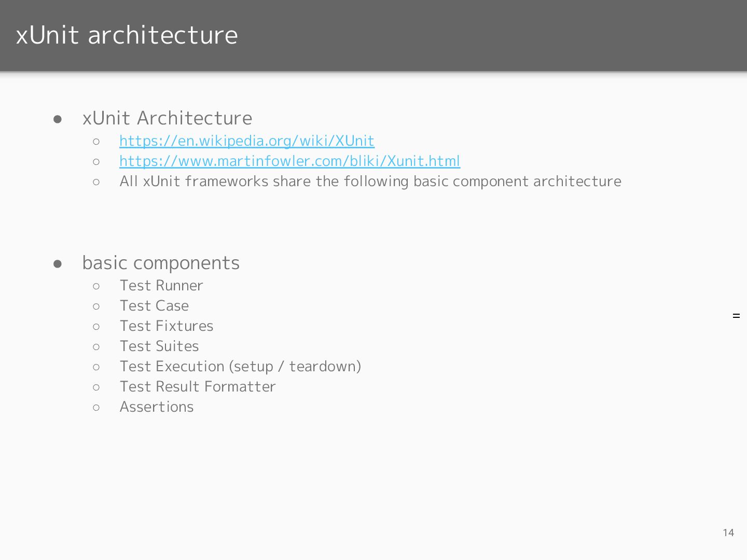Click the hollow bullet before the Wikipedia link
Viewport: 747px width, 560px height.
coord(96,142)
